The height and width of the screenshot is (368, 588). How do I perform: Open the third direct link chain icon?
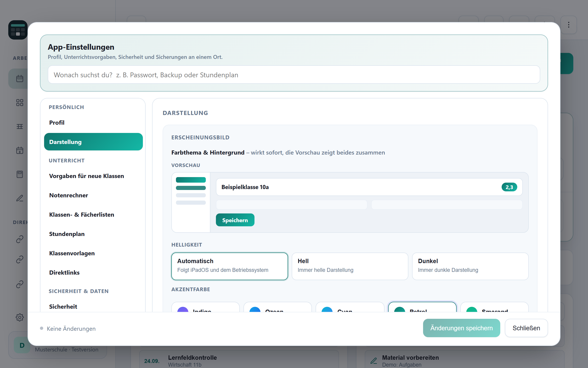coord(20,284)
